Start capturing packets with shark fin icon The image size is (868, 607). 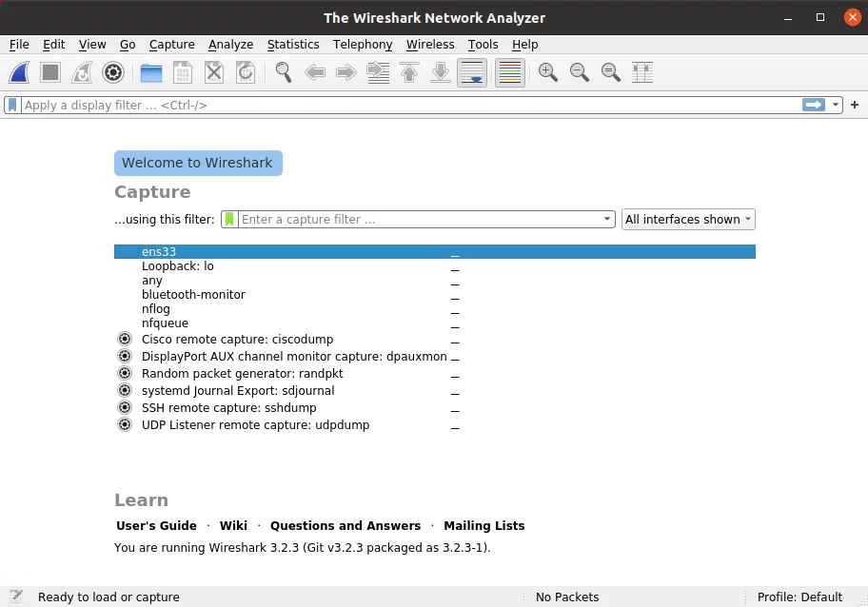pos(19,72)
